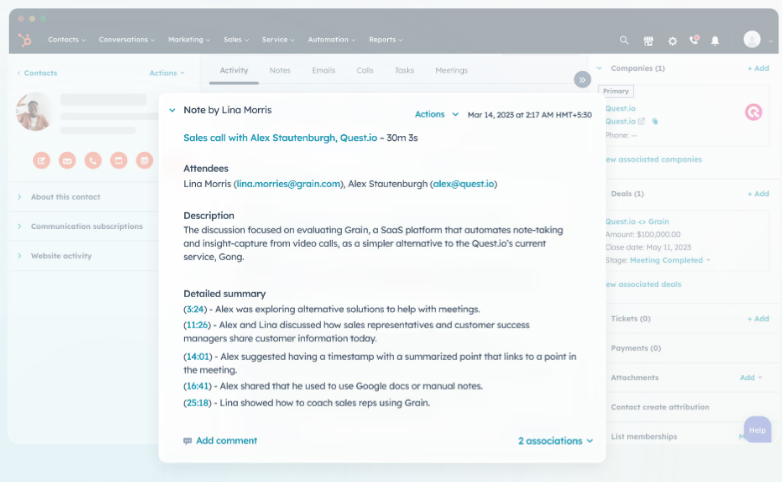Open Sales call with Alex Stautenburgh link
The width and height of the screenshot is (782, 482).
click(280, 138)
